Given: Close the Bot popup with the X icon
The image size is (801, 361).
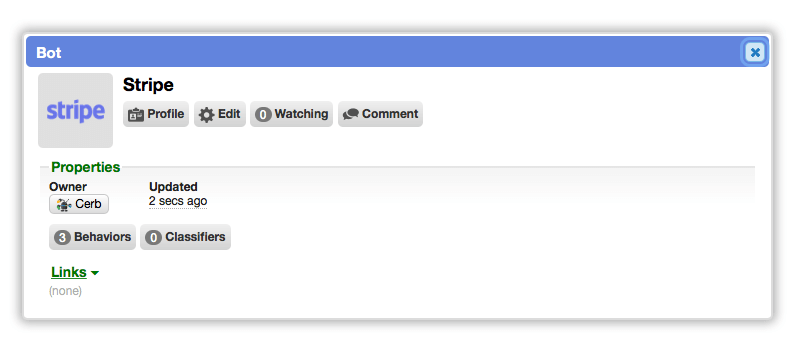Looking at the screenshot, I should tap(755, 52).
